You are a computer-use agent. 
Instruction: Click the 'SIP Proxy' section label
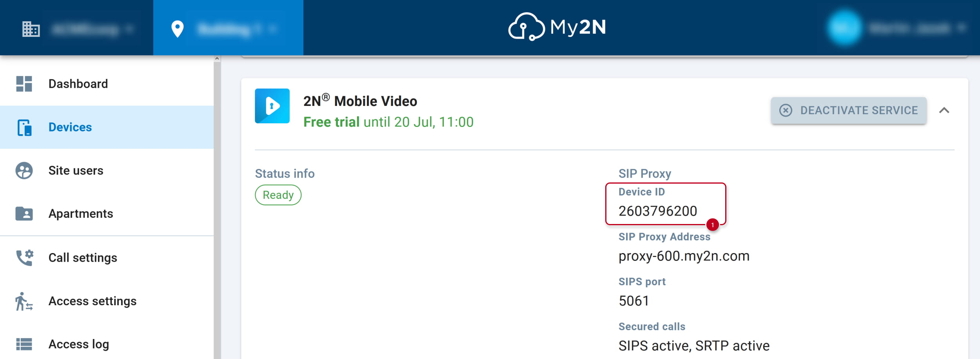coord(645,173)
